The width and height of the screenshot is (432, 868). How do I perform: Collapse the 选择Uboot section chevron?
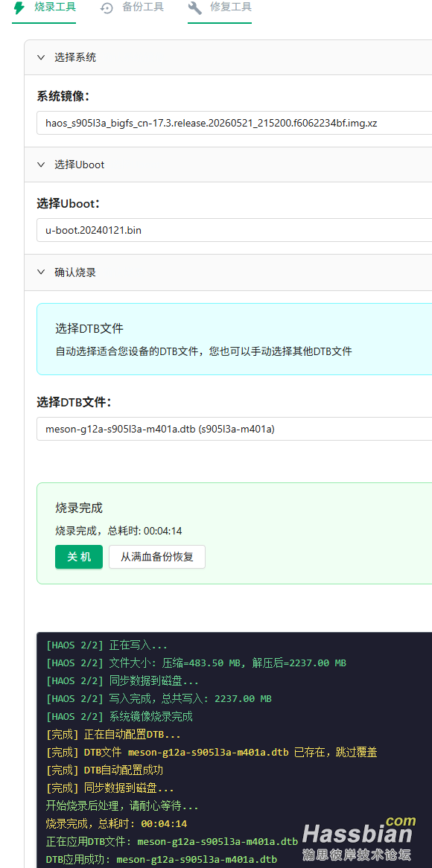point(41,165)
